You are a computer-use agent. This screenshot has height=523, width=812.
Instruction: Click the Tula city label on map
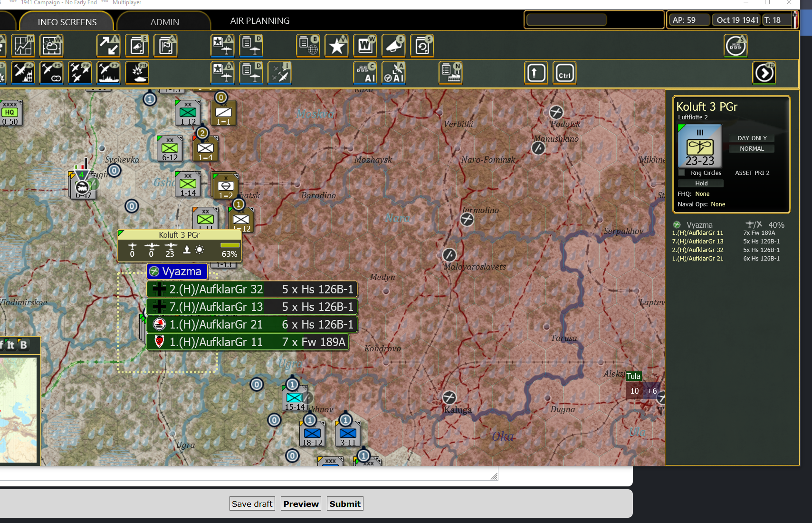click(x=633, y=376)
